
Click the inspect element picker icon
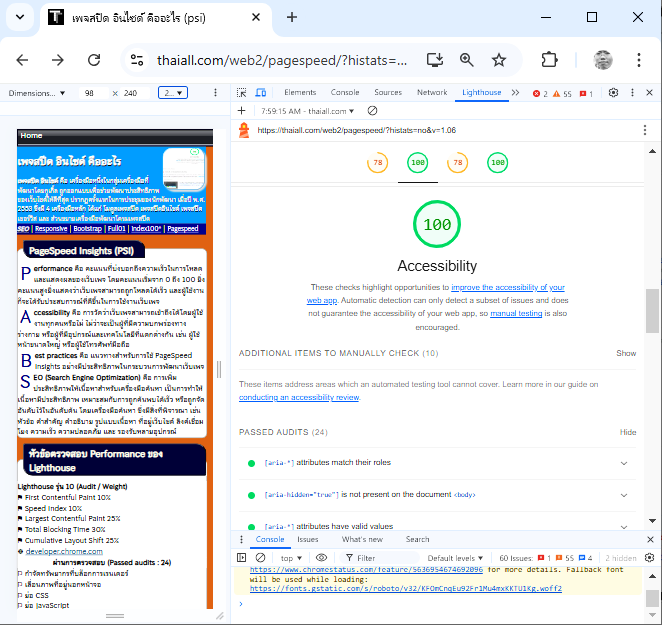(242, 93)
